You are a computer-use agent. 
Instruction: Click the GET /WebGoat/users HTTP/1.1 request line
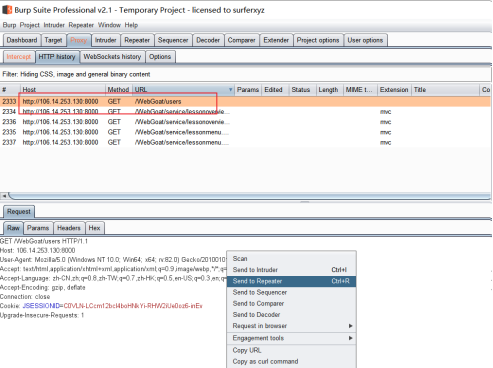tap(44, 241)
